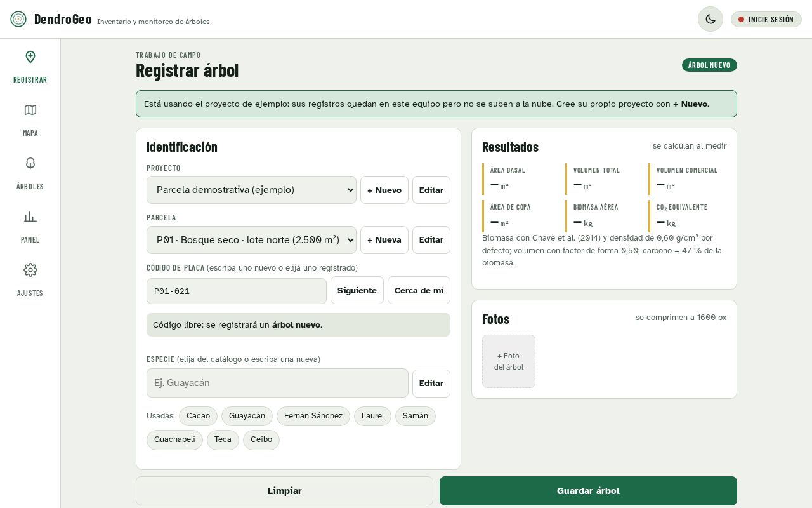
Task: Click the Área basal result value
Action: click(x=499, y=185)
